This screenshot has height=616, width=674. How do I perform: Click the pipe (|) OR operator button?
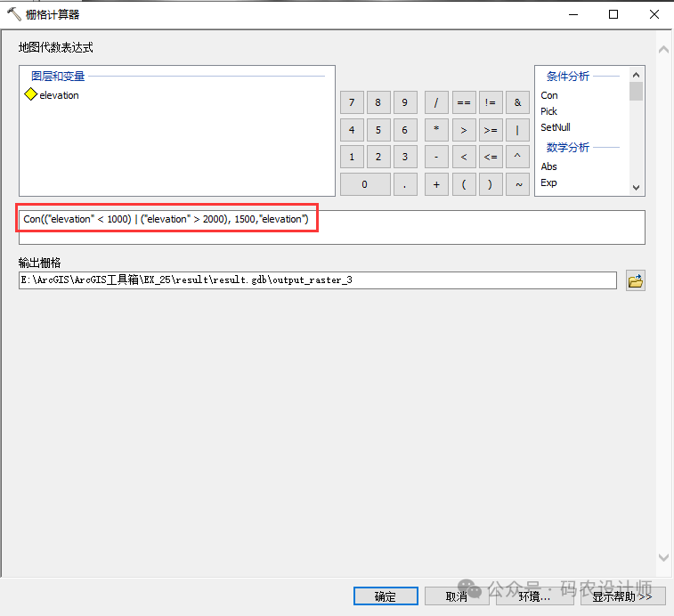point(517,130)
